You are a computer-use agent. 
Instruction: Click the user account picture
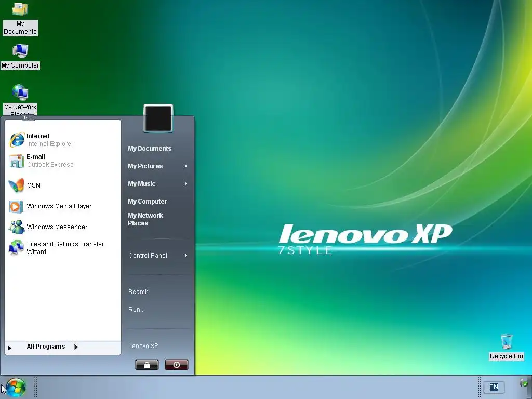pos(158,118)
